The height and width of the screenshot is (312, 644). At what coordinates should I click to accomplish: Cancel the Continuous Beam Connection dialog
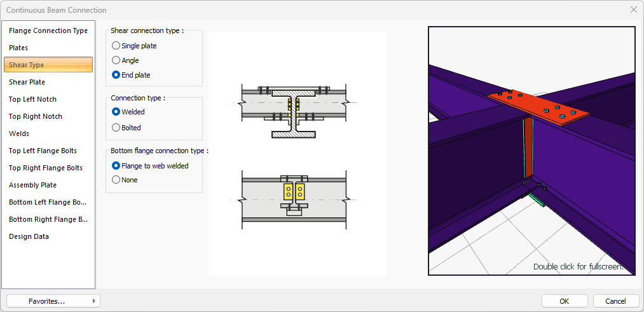tap(615, 301)
